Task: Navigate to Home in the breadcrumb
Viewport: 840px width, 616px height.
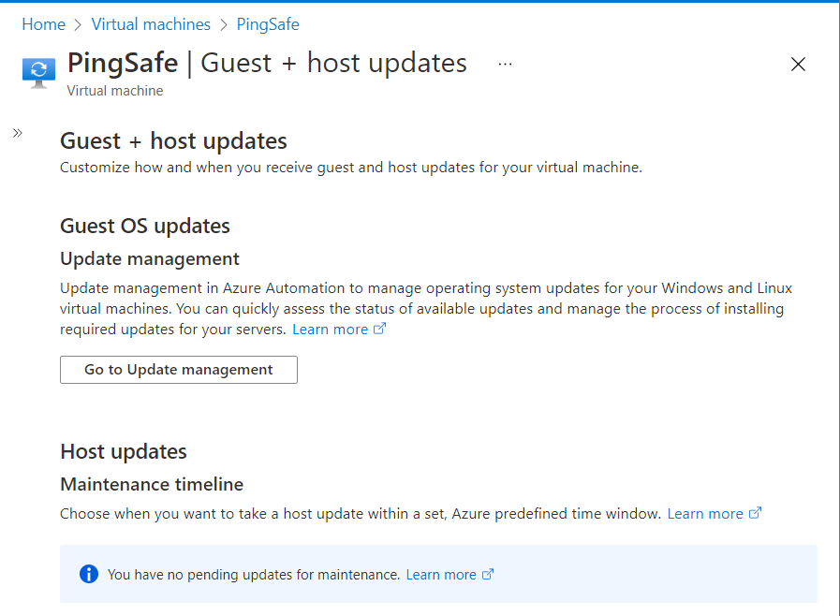Action: pyautogui.click(x=43, y=24)
